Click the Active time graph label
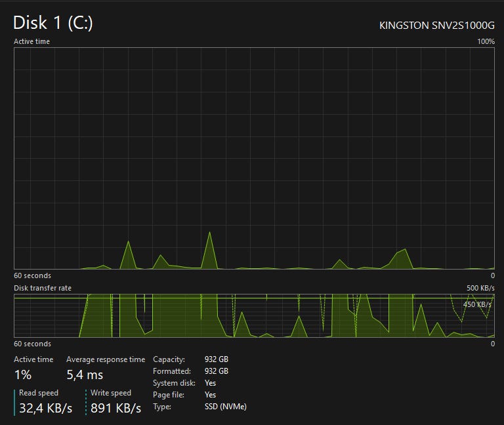 pyautogui.click(x=31, y=41)
